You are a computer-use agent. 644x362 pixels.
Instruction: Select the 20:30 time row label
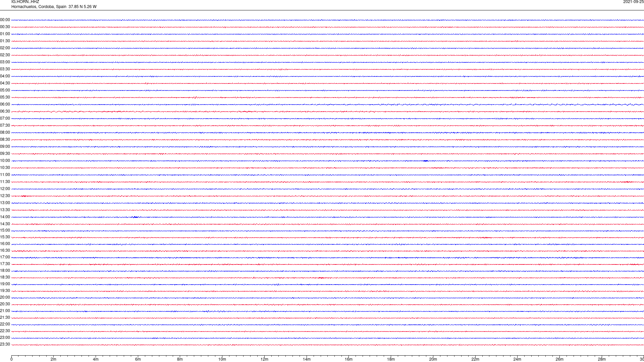(5, 304)
